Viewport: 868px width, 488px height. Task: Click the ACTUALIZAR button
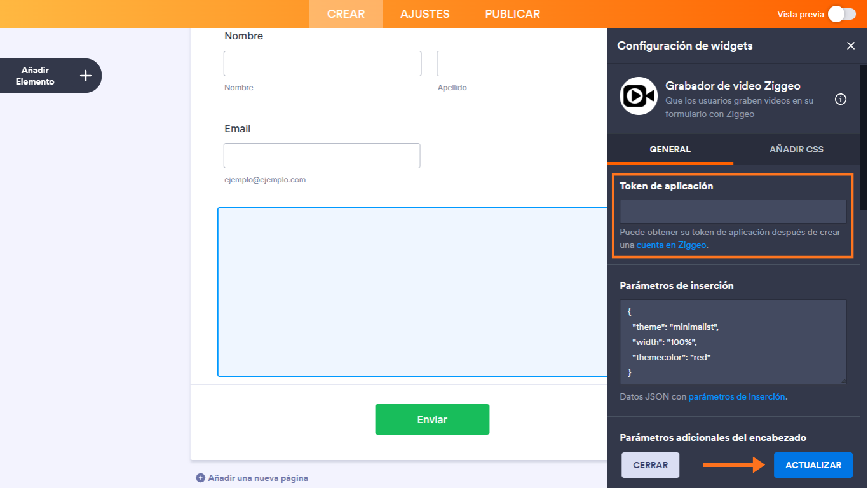[813, 464]
